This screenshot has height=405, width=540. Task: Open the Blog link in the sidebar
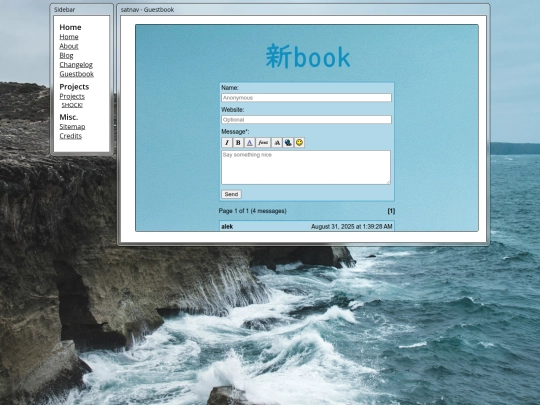click(x=66, y=55)
